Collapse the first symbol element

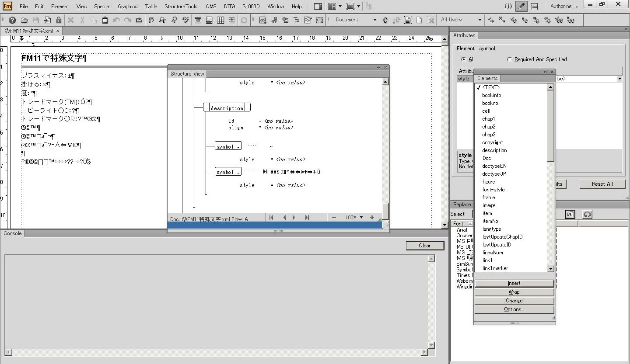tap(238, 146)
